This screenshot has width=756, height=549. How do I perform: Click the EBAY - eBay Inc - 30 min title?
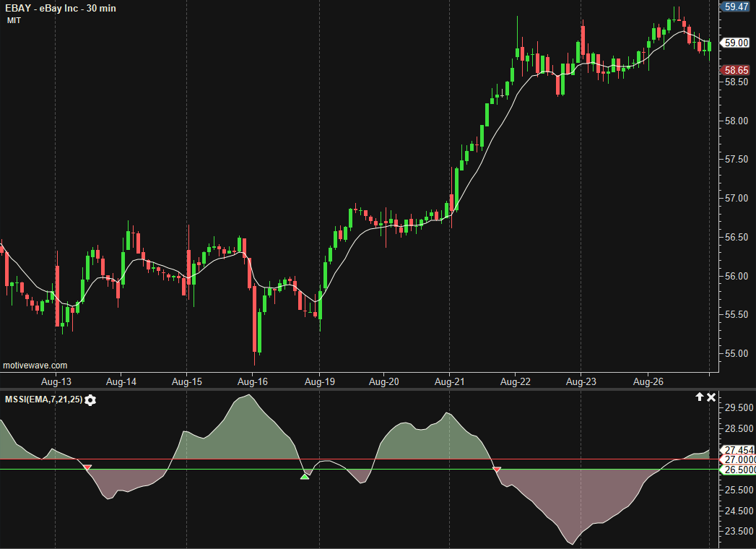click(60, 8)
